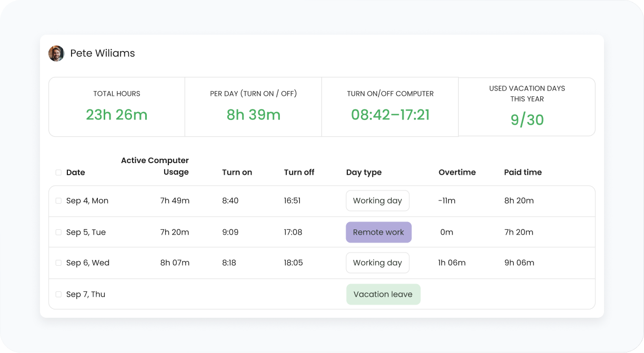Select the Sep 5, Tue row checkbox
This screenshot has height=353, width=644.
(x=58, y=232)
